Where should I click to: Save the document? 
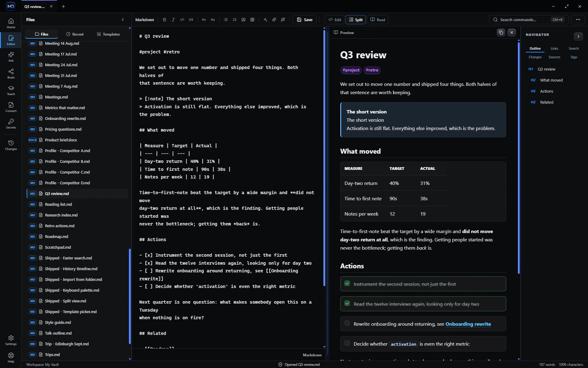305,20
